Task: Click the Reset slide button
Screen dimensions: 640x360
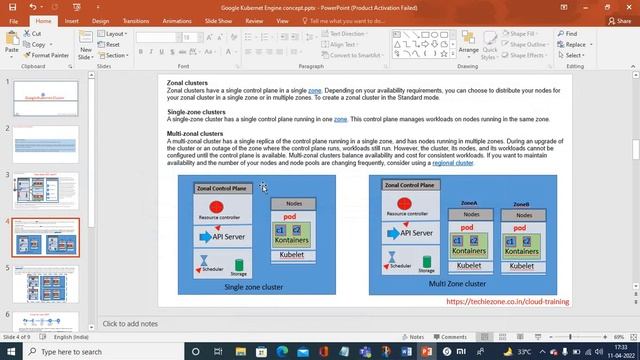Action: tap(109, 44)
